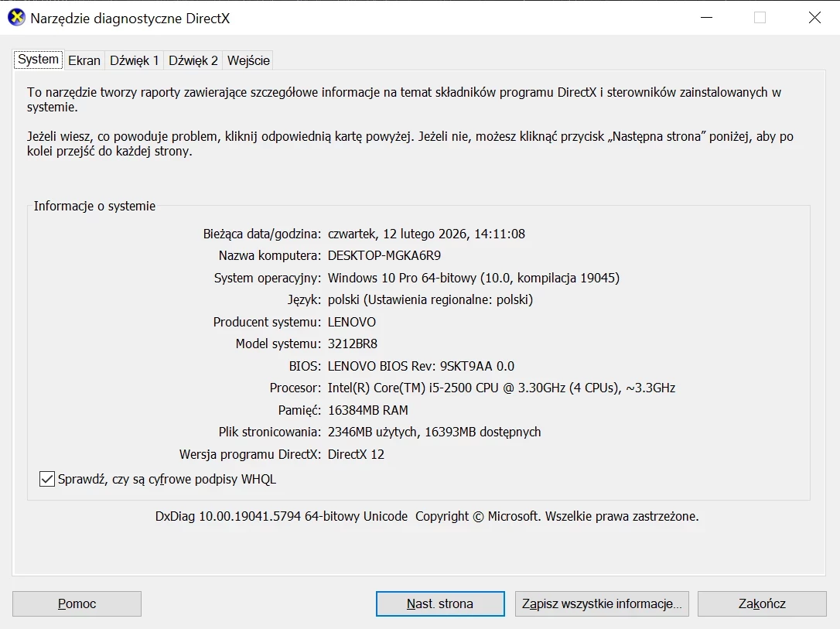
Task: Click the DirectX 12 version value
Action: tap(356, 454)
